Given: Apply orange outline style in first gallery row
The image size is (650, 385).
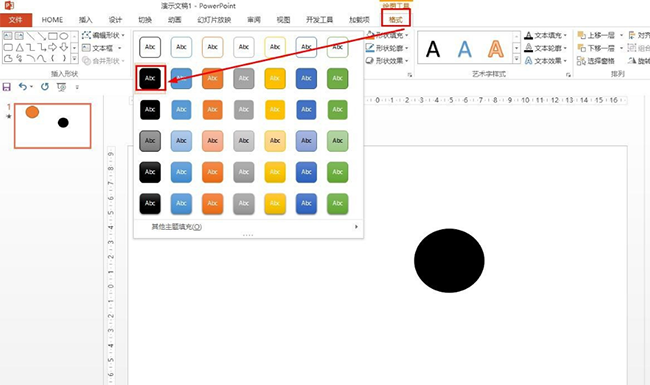Looking at the screenshot, I should pyautogui.click(x=213, y=47).
